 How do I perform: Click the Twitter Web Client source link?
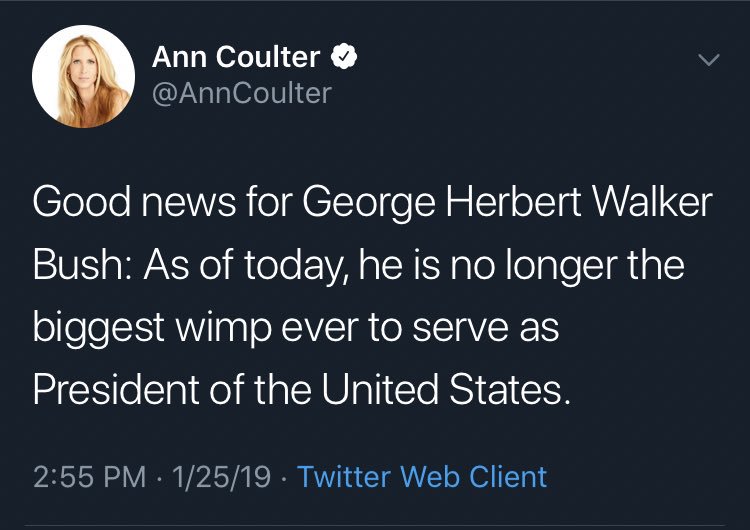pyautogui.click(x=422, y=476)
